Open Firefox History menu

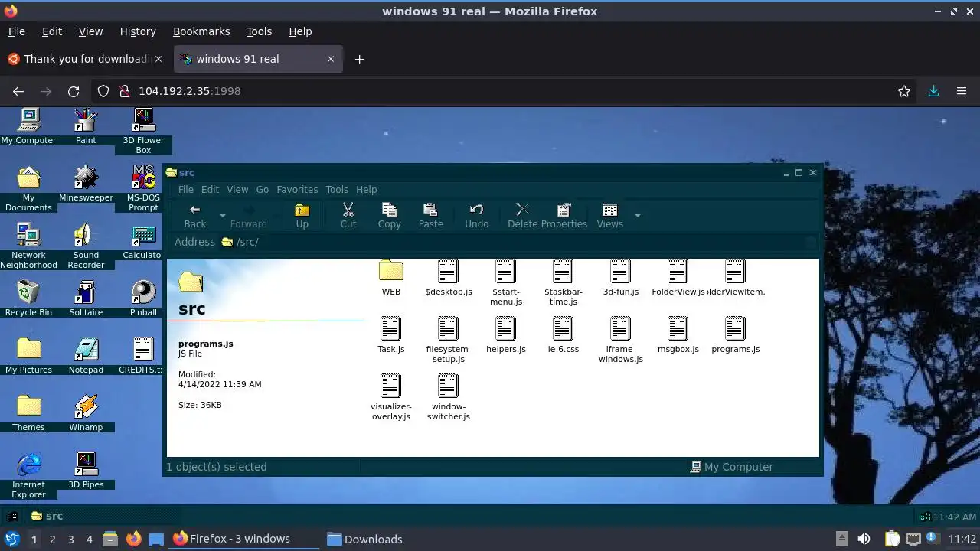click(138, 31)
